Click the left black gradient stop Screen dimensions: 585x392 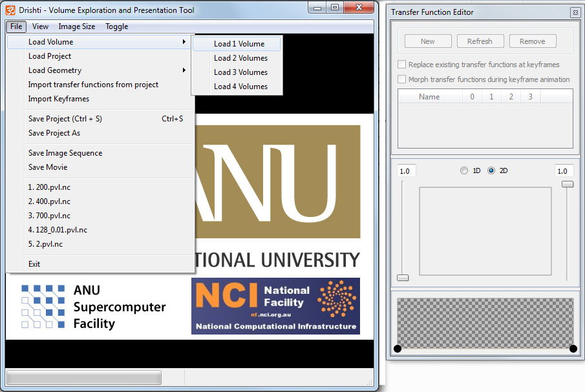click(x=398, y=349)
